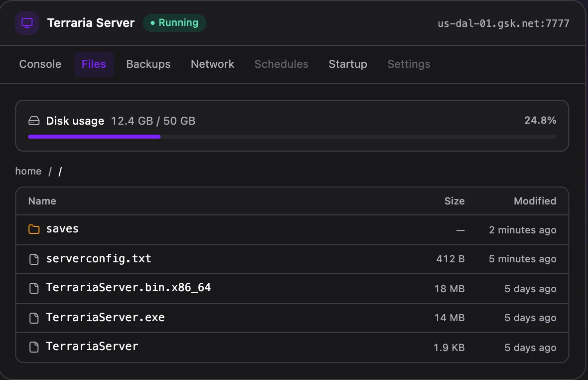This screenshot has height=380, width=588.
Task: Switch to the Backups tab
Action: [148, 64]
